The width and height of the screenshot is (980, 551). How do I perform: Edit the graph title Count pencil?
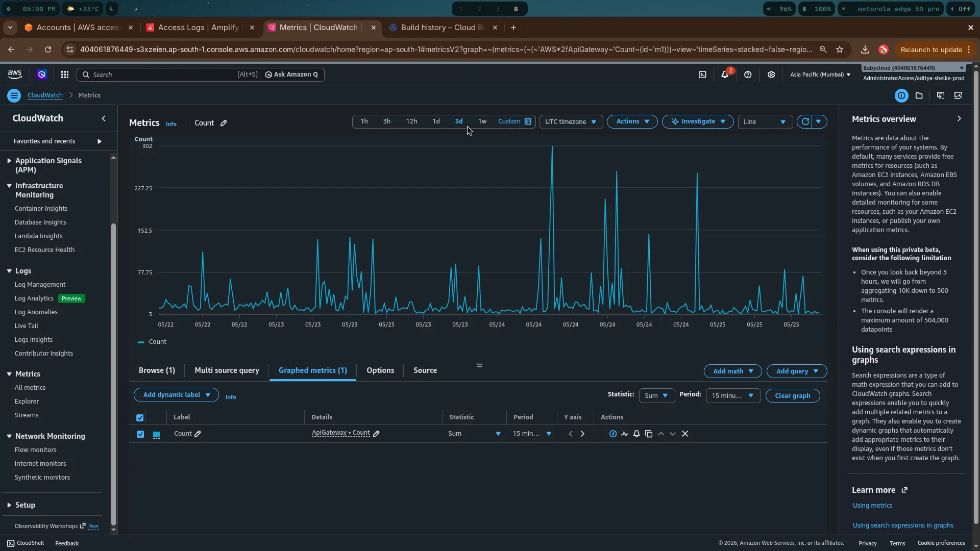click(224, 123)
